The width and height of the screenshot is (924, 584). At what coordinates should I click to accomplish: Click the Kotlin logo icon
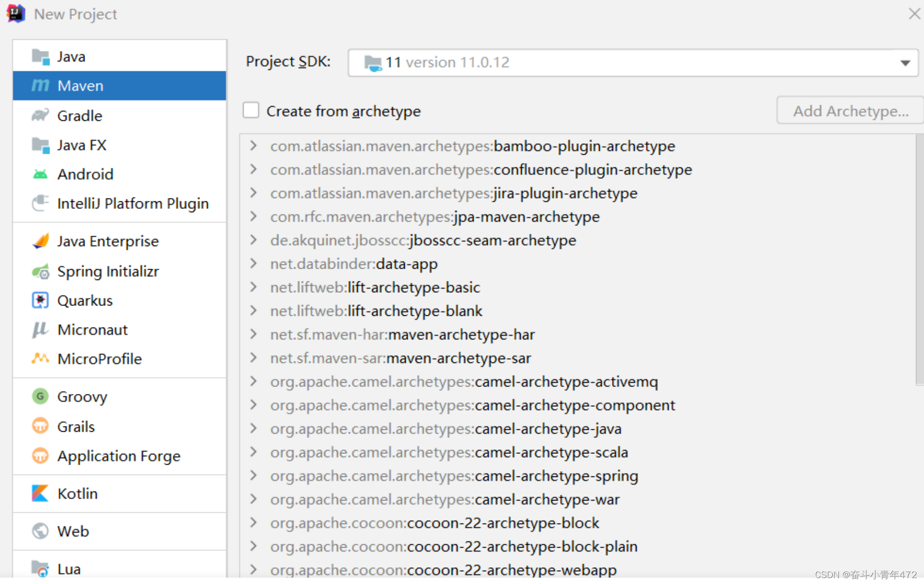pos(40,493)
